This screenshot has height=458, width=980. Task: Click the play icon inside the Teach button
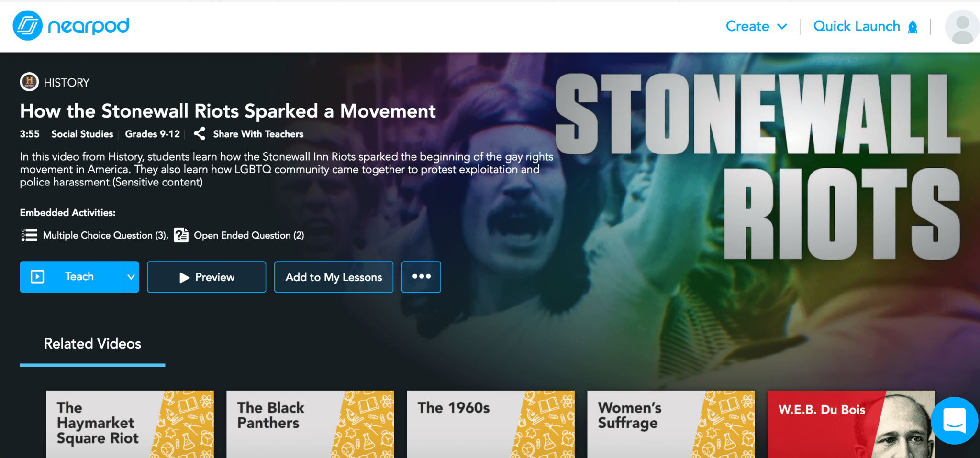tap(38, 277)
